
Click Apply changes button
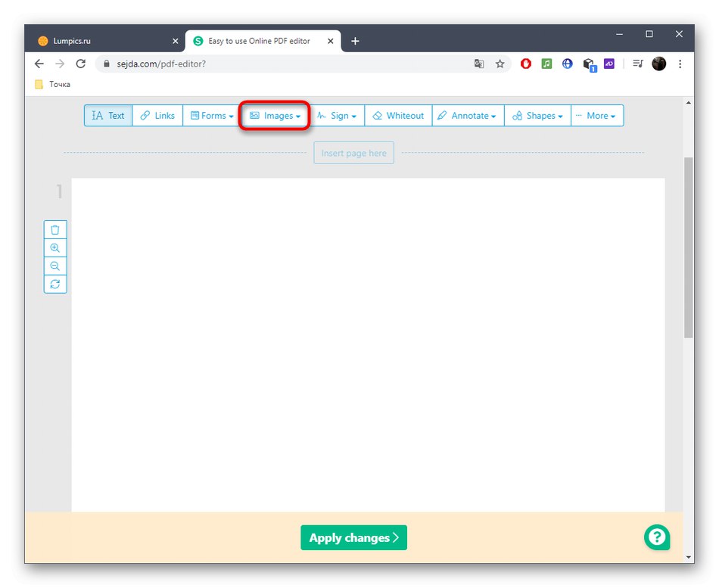[353, 537]
